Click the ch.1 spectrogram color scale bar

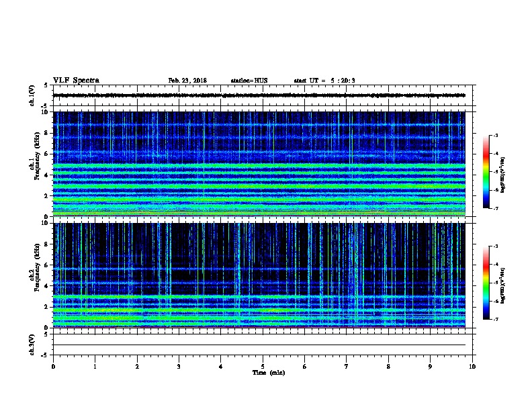click(486, 172)
